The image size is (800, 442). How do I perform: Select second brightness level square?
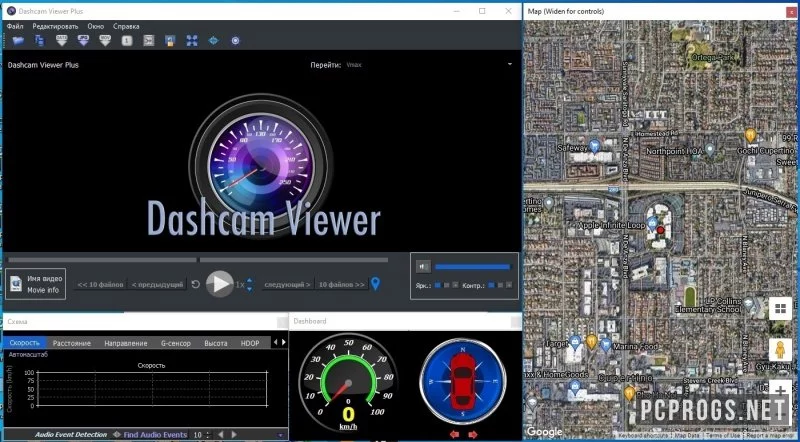click(446, 285)
